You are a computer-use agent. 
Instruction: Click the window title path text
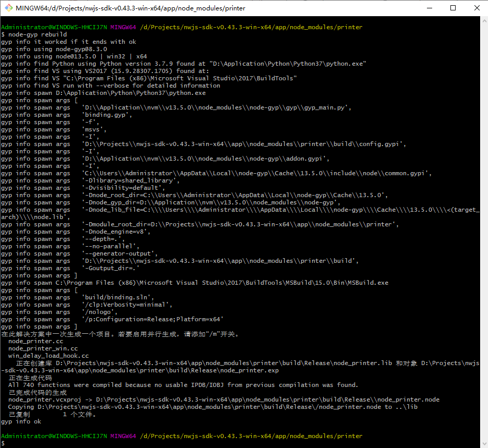coord(130,8)
